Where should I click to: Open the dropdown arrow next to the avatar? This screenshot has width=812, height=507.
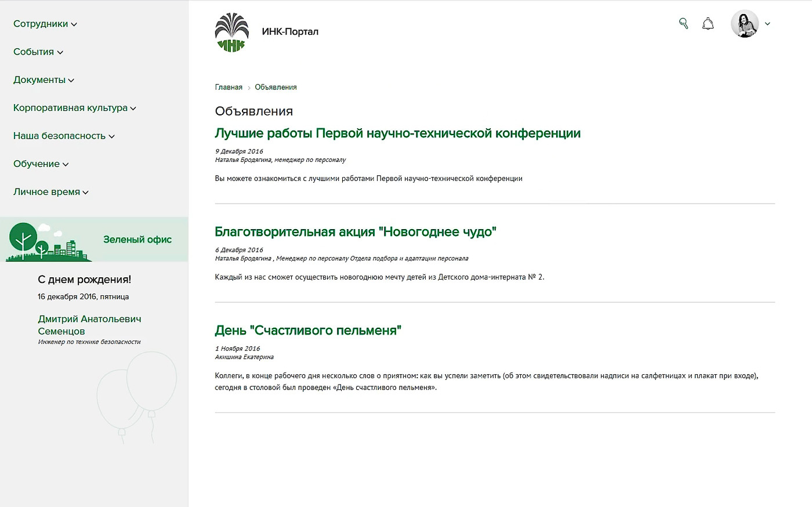click(767, 23)
